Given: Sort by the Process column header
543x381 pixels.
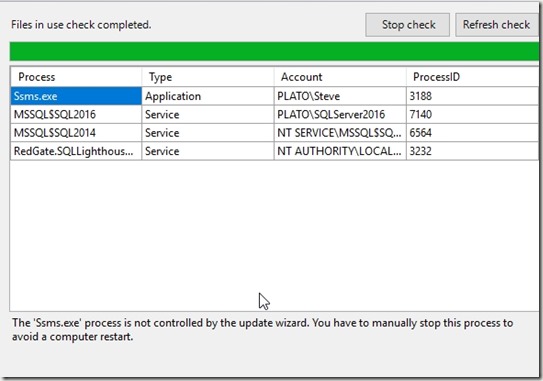Looking at the screenshot, I should click(76, 77).
